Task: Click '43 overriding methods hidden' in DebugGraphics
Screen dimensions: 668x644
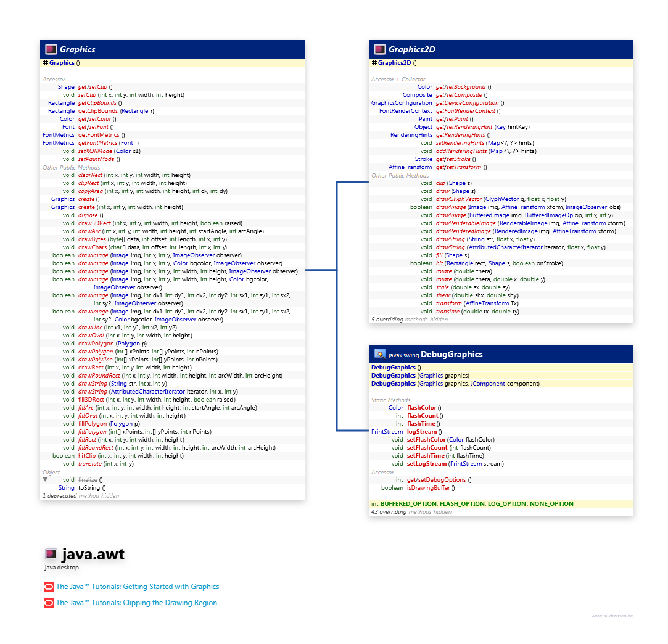Action: tap(411, 512)
